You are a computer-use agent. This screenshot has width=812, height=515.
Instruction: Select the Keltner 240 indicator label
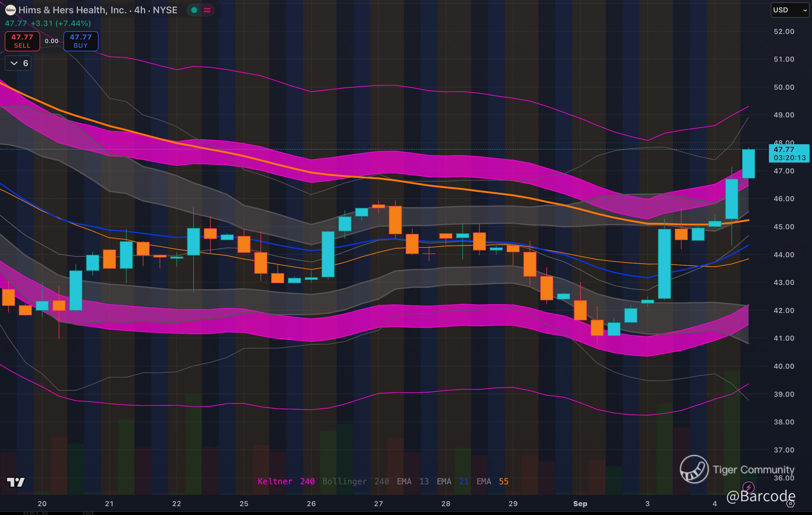point(286,481)
